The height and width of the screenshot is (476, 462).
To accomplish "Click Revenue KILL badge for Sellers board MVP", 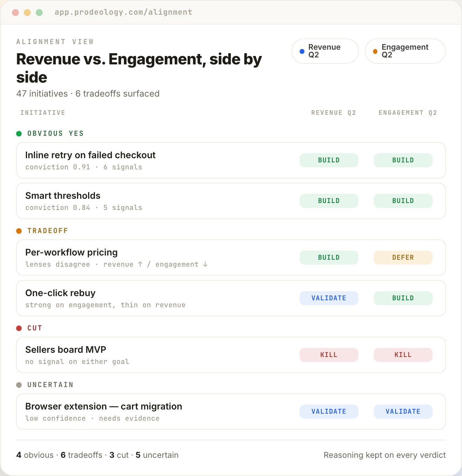I will click(x=329, y=355).
